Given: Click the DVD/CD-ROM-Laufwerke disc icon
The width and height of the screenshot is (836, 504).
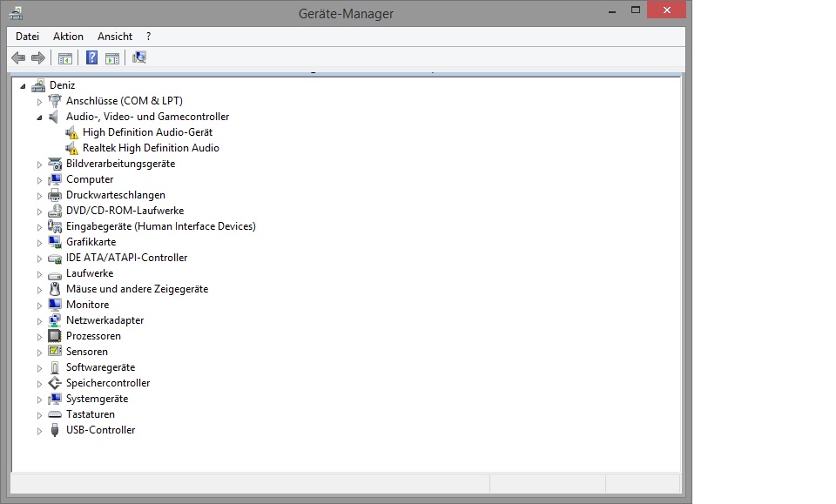Looking at the screenshot, I should click(54, 211).
